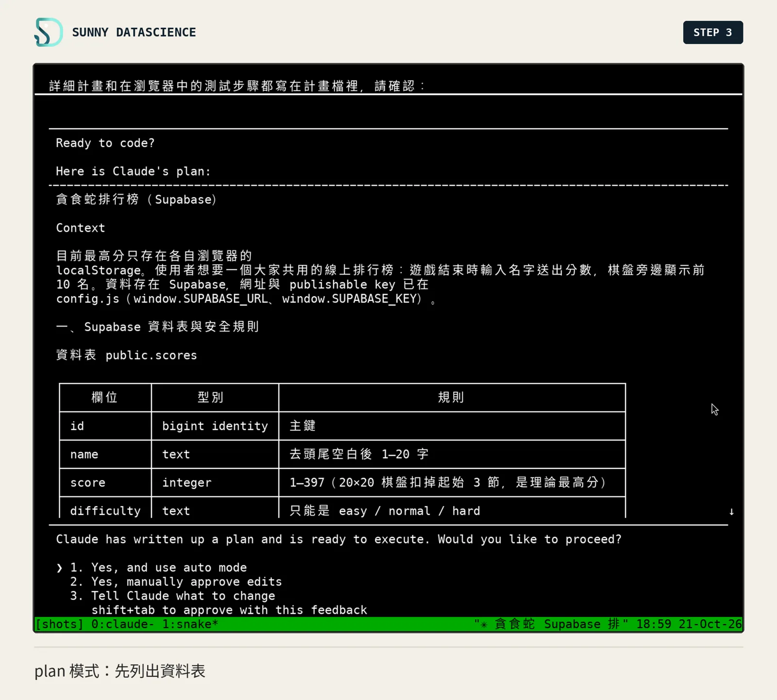Click the pane title 貪食蛇 Supabase 排 in status bar
This screenshot has width=777, height=700.
pos(551,624)
